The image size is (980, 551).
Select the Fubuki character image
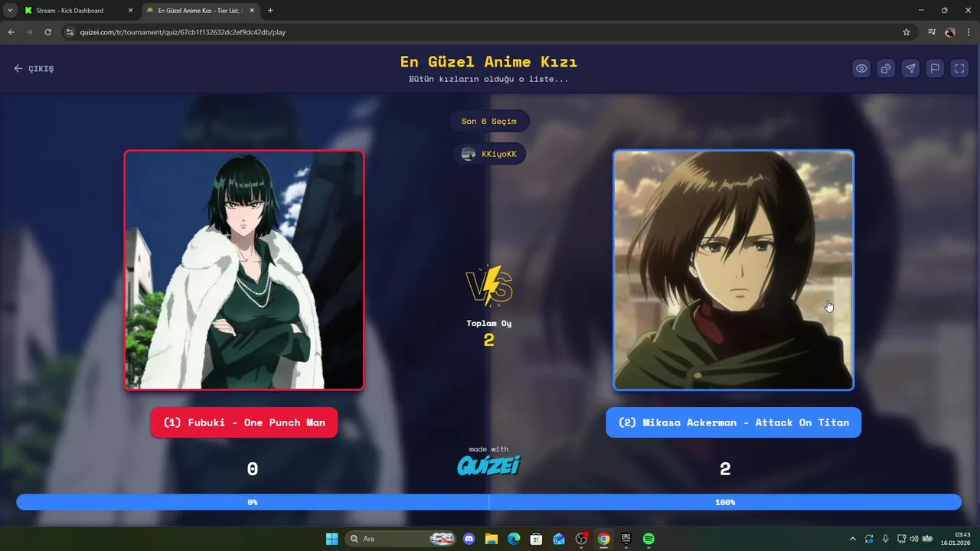[x=244, y=270]
